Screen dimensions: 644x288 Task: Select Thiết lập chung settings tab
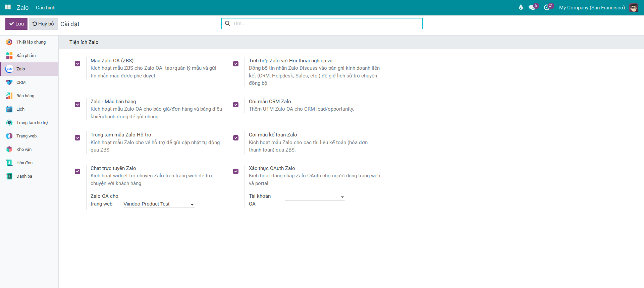29,42
